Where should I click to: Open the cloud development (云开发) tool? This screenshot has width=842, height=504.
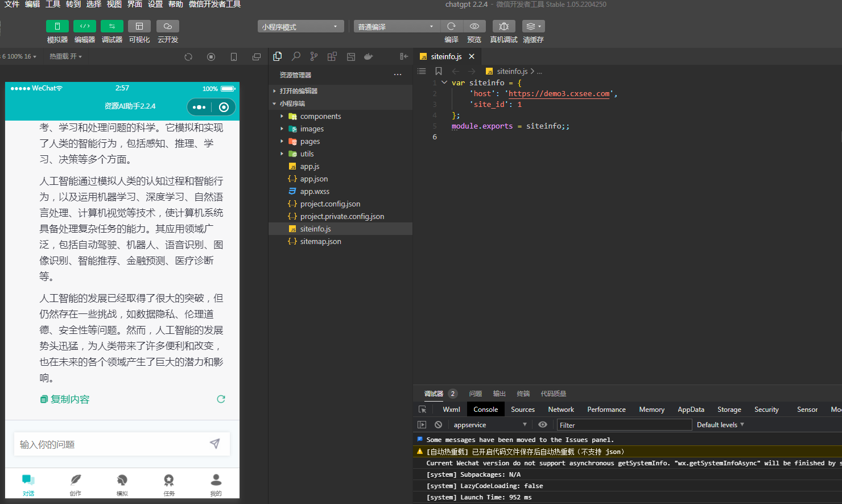[168, 26]
